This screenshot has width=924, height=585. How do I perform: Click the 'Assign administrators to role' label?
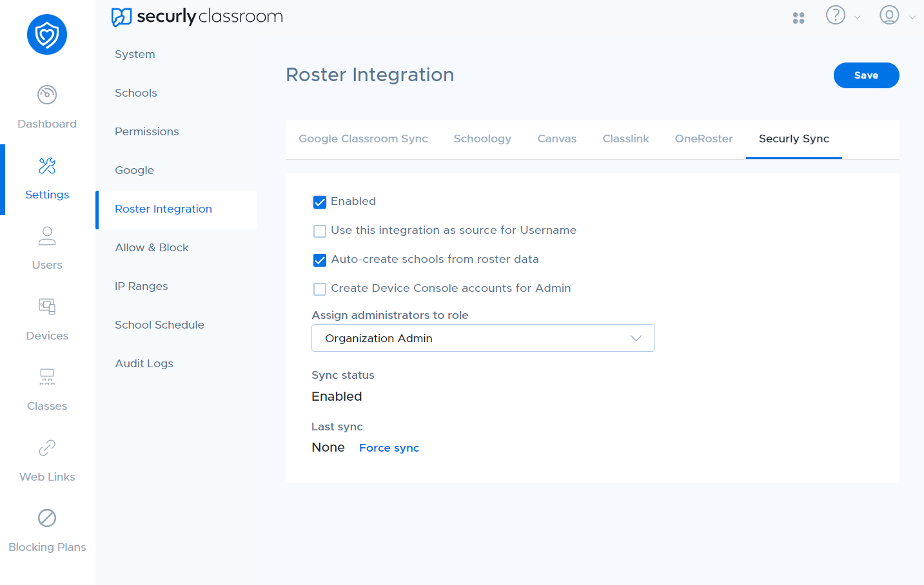(390, 315)
